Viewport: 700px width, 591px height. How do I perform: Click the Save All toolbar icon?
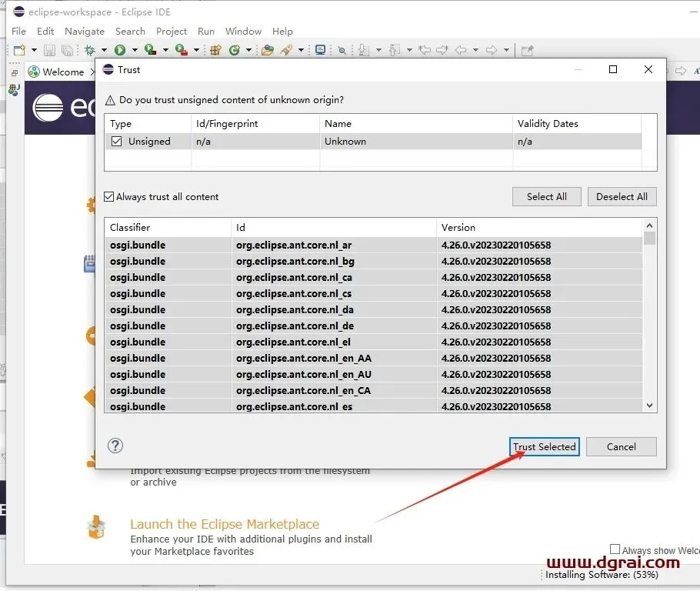[68, 50]
